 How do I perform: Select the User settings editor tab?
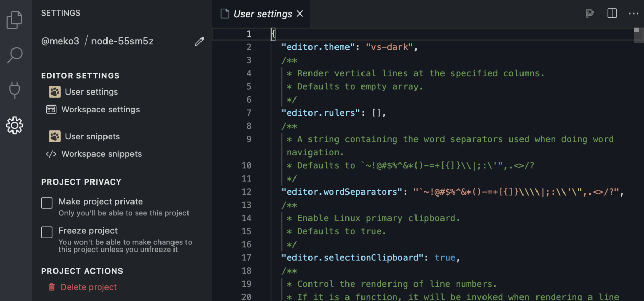tap(262, 14)
